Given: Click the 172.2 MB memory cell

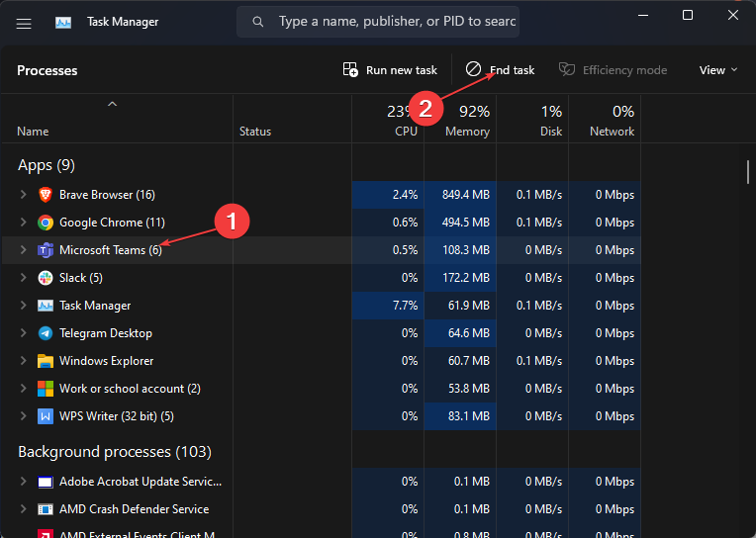Looking at the screenshot, I should pos(460,278).
